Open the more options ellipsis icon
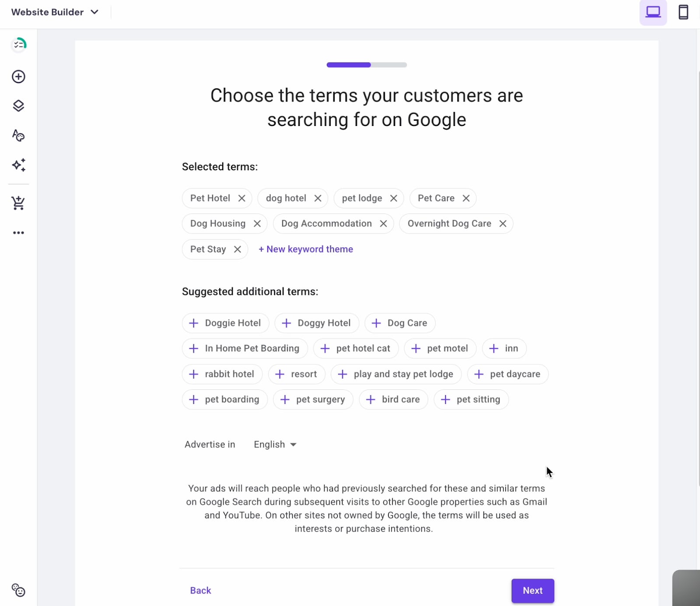Image resolution: width=700 pixels, height=606 pixels. (18, 233)
